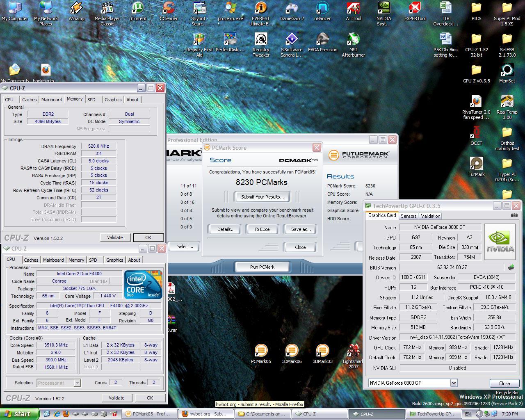Screen dimensions: 525x420
Task: Launch ATITool from the desktop
Action: click(353, 11)
